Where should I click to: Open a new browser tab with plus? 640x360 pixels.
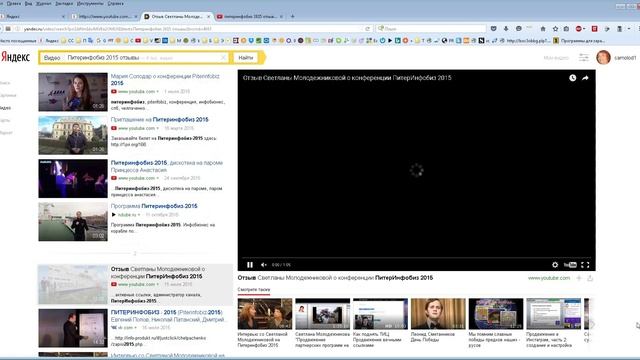pyautogui.click(x=292, y=16)
